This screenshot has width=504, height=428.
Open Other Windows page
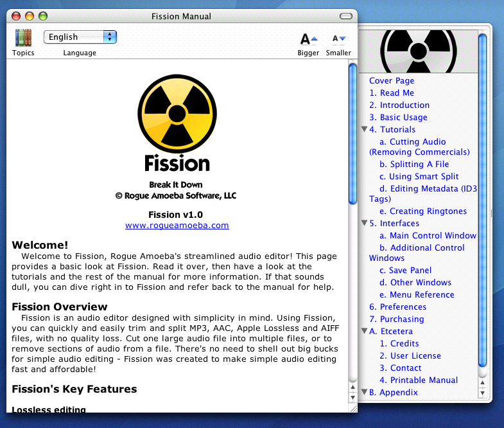click(415, 282)
